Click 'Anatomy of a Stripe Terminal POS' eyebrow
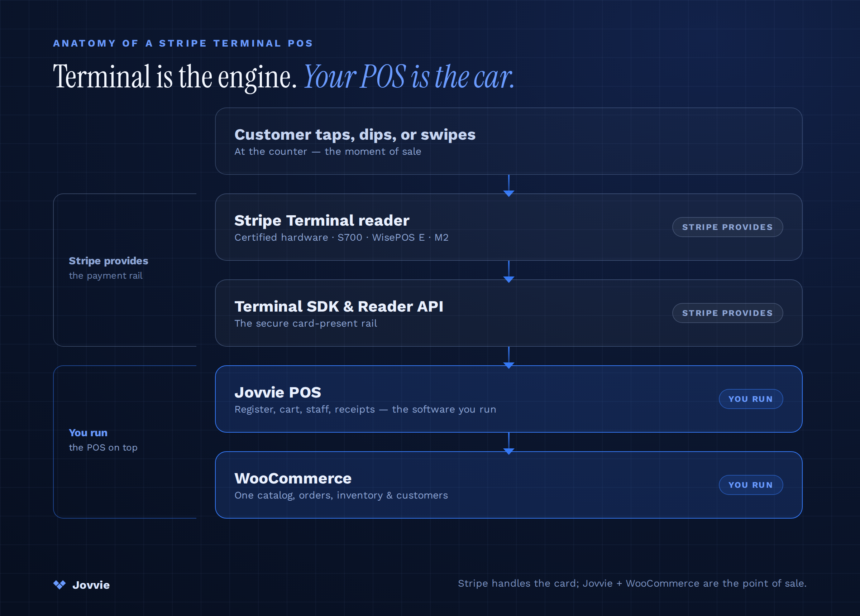Image resolution: width=860 pixels, height=616 pixels. pos(183,43)
